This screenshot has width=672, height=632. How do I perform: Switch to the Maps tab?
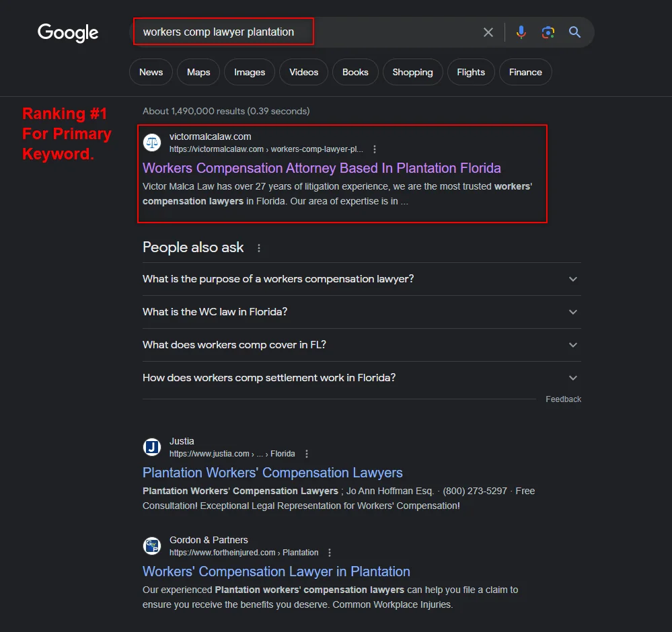198,72
